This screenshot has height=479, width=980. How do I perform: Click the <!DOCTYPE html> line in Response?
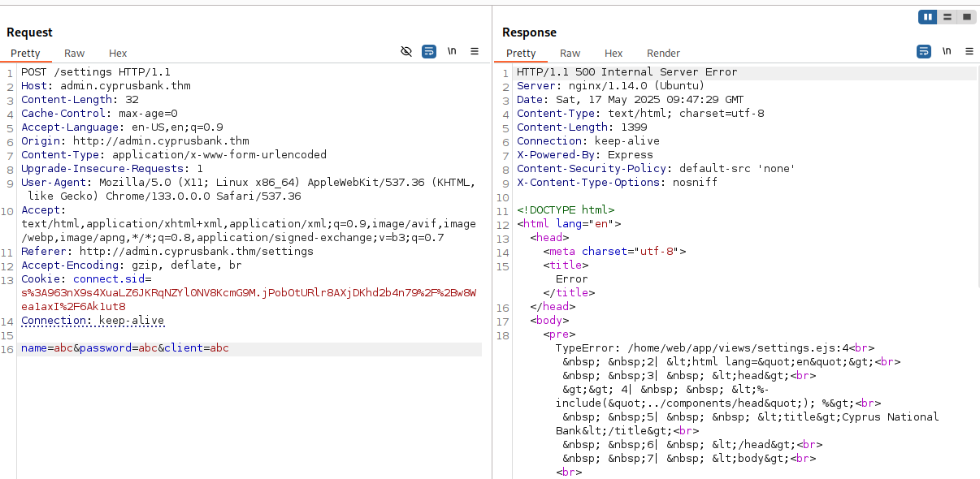coord(566,210)
